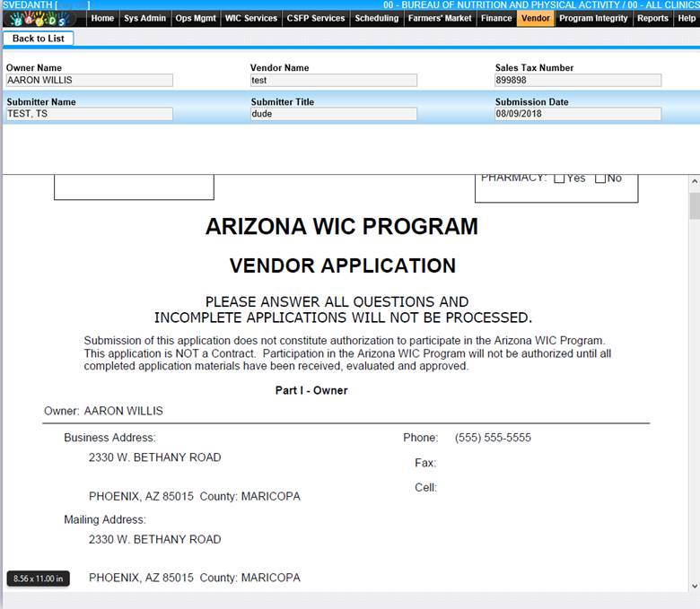This screenshot has width=700, height=609.
Task: Click the document scrollbar up arrow
Action: point(695,181)
